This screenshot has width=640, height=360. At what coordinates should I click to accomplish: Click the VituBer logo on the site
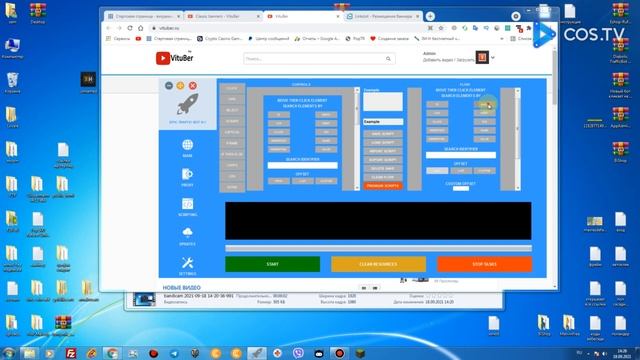point(174,58)
